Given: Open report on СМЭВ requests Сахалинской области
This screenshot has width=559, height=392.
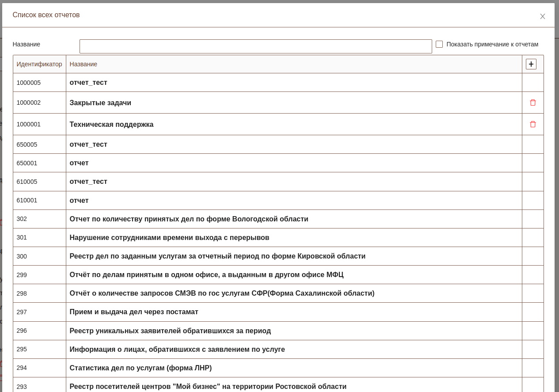Looking at the screenshot, I should click(222, 293).
